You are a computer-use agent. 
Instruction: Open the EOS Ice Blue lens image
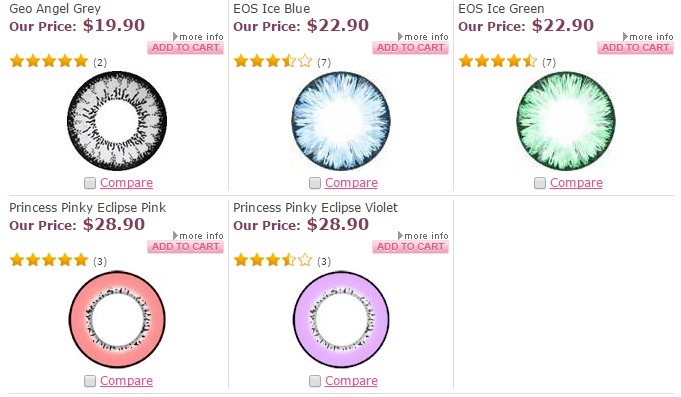point(341,121)
